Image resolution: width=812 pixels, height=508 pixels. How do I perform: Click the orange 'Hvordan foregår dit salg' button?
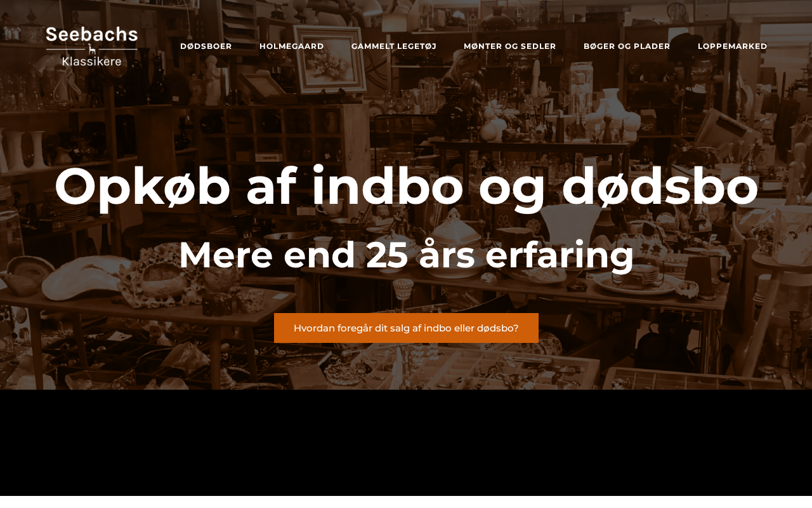406,328
